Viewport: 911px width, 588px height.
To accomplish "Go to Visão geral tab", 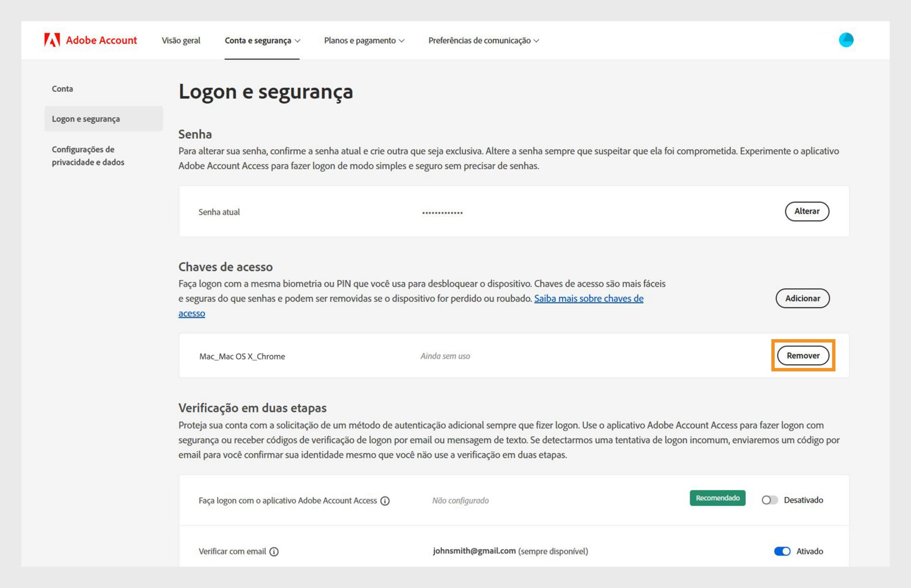I will [181, 41].
